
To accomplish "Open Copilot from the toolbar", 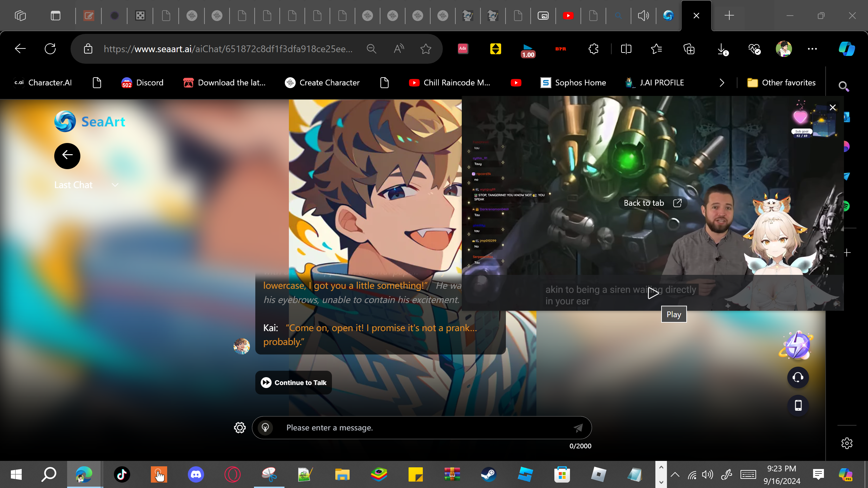I will pyautogui.click(x=847, y=49).
